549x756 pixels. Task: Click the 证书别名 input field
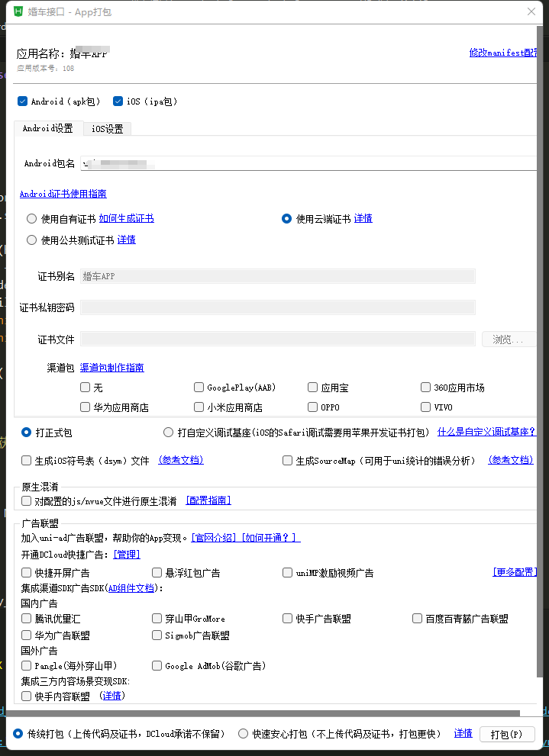pyautogui.click(x=277, y=276)
